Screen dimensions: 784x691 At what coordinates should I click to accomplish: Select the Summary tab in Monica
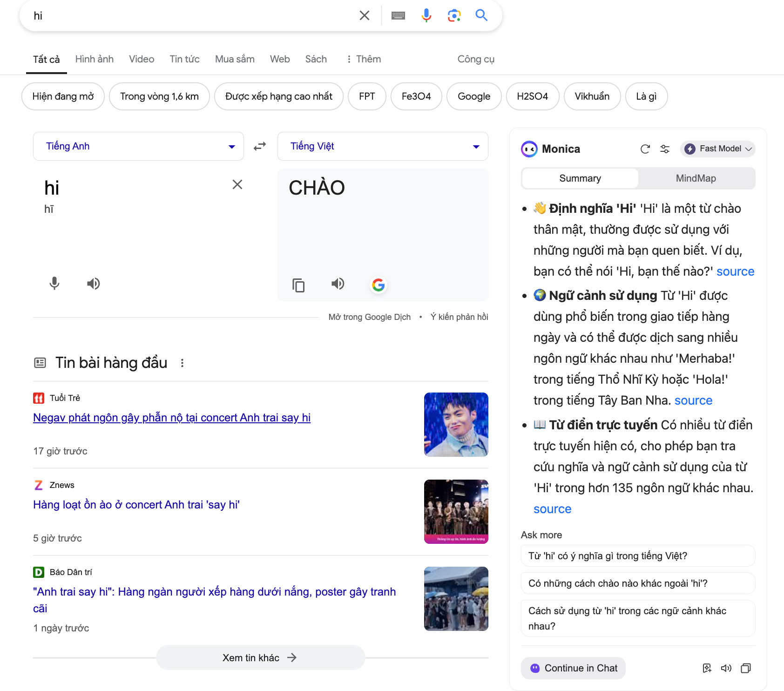[580, 178]
